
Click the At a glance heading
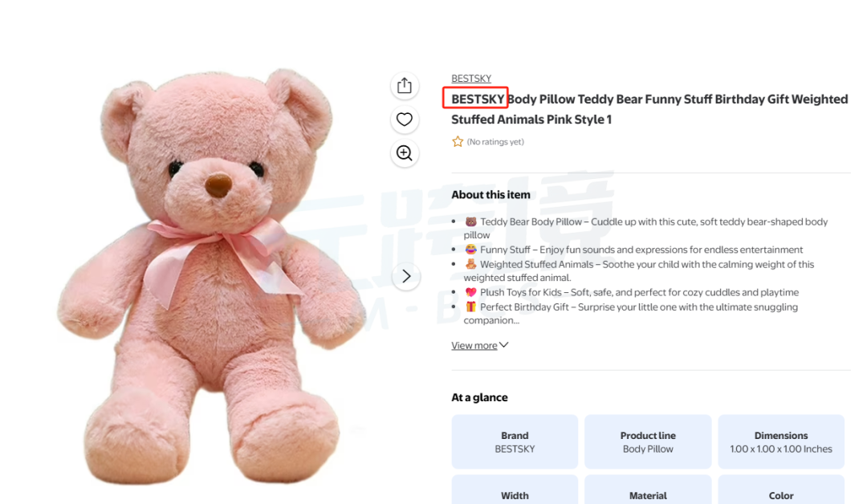tap(479, 397)
